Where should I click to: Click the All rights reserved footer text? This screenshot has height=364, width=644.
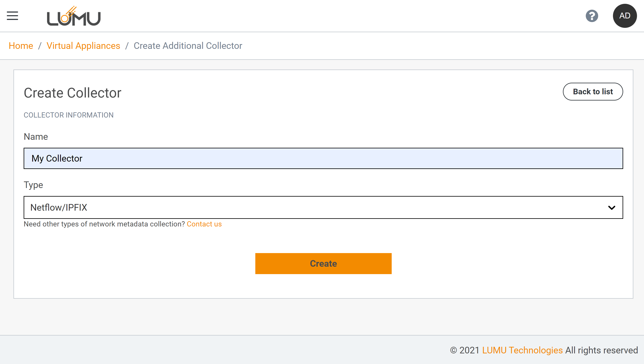point(601,350)
